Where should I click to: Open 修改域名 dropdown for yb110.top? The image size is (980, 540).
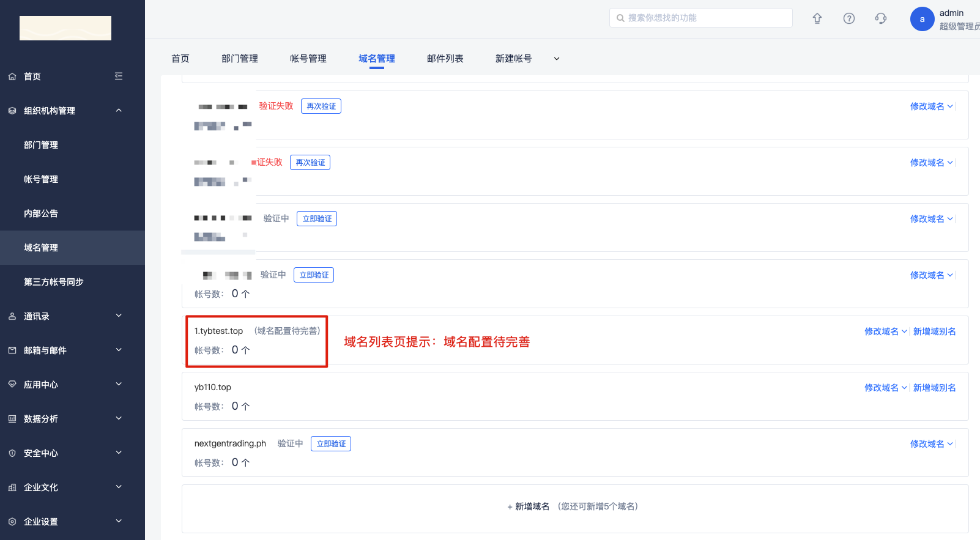(885, 388)
